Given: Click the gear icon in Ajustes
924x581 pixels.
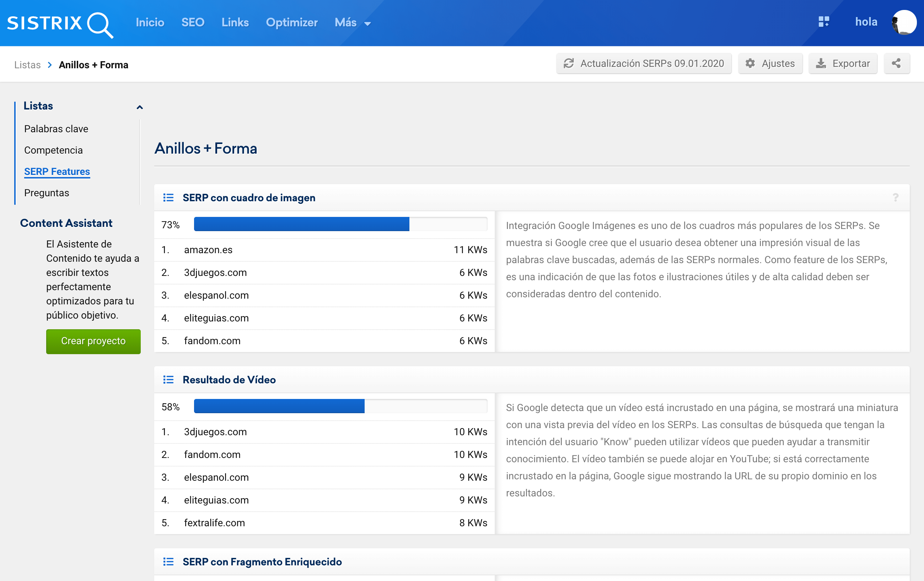Looking at the screenshot, I should (750, 63).
